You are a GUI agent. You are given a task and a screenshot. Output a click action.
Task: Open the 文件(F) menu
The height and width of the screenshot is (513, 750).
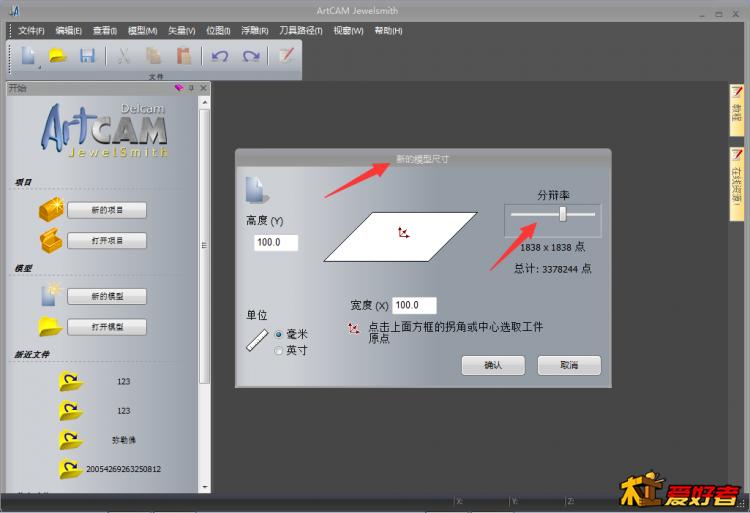31,31
